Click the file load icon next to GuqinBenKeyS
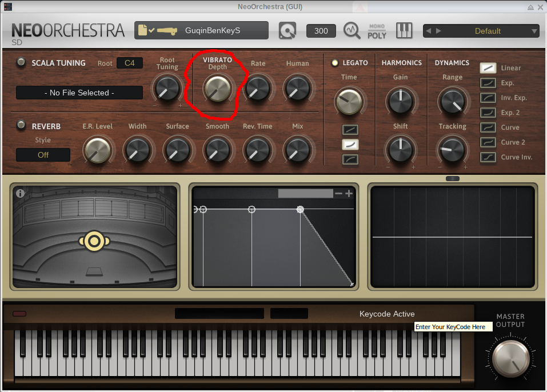The height and width of the screenshot is (392, 547). pyautogui.click(x=143, y=30)
